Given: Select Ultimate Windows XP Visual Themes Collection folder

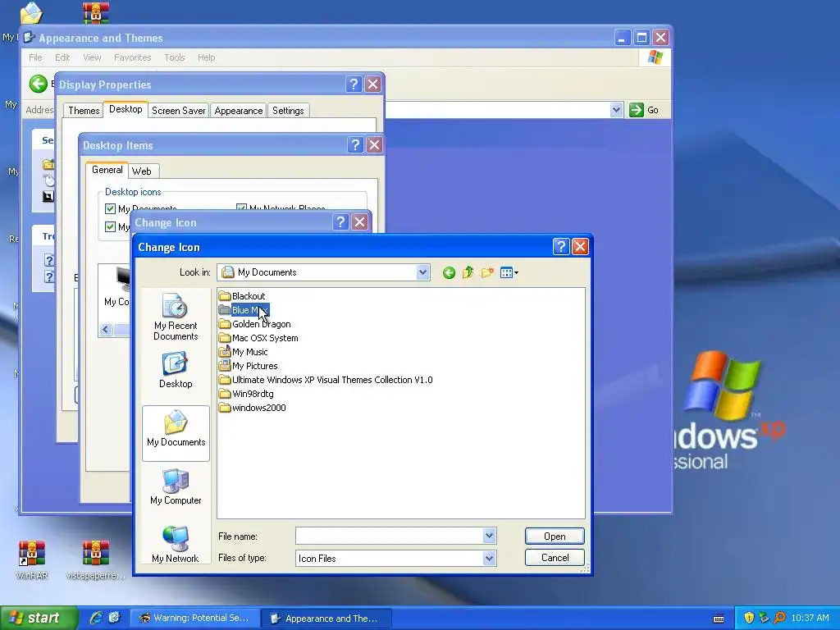Looking at the screenshot, I should pyautogui.click(x=326, y=380).
